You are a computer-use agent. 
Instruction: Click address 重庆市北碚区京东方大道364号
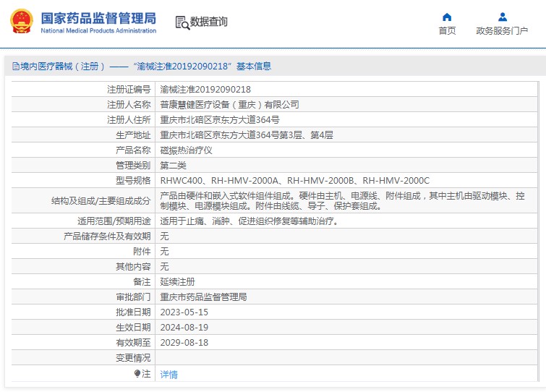(x=220, y=120)
